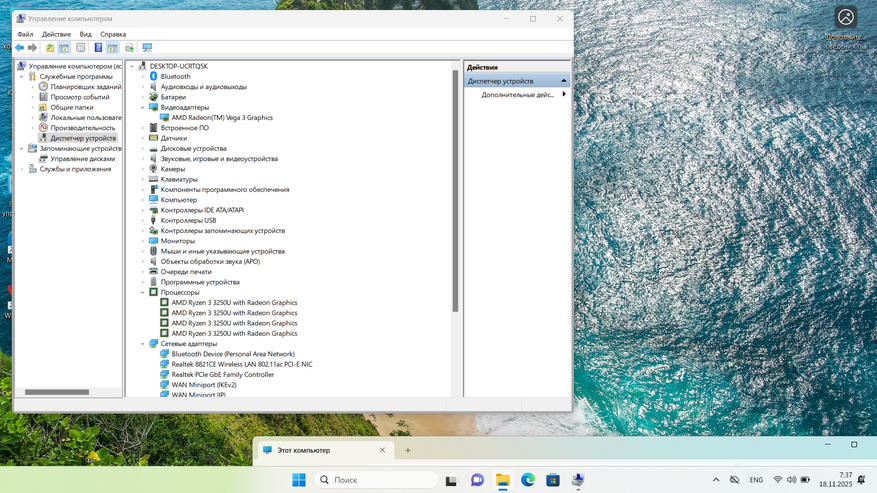
Task: Collapse the Процессоры category
Action: click(x=143, y=292)
